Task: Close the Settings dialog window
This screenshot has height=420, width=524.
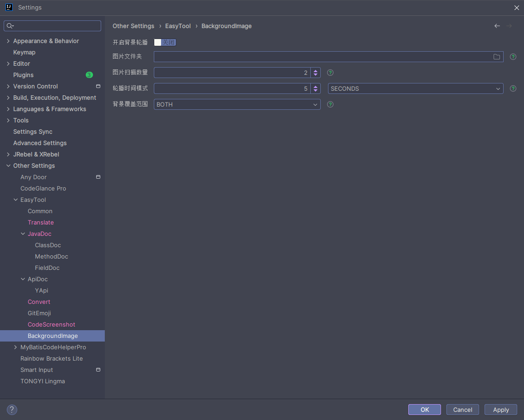Action: pos(516,8)
